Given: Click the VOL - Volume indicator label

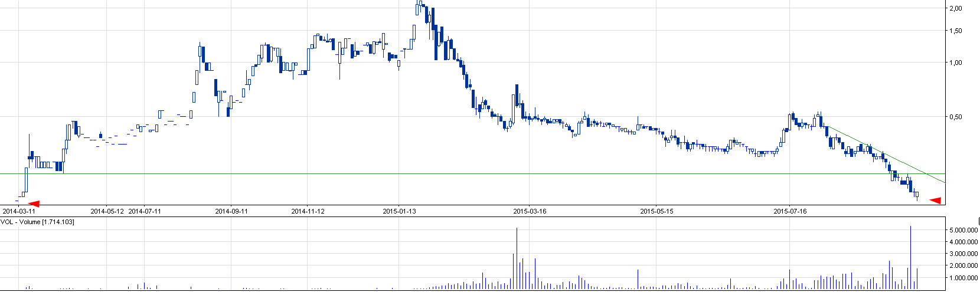Looking at the screenshot, I should point(37,222).
